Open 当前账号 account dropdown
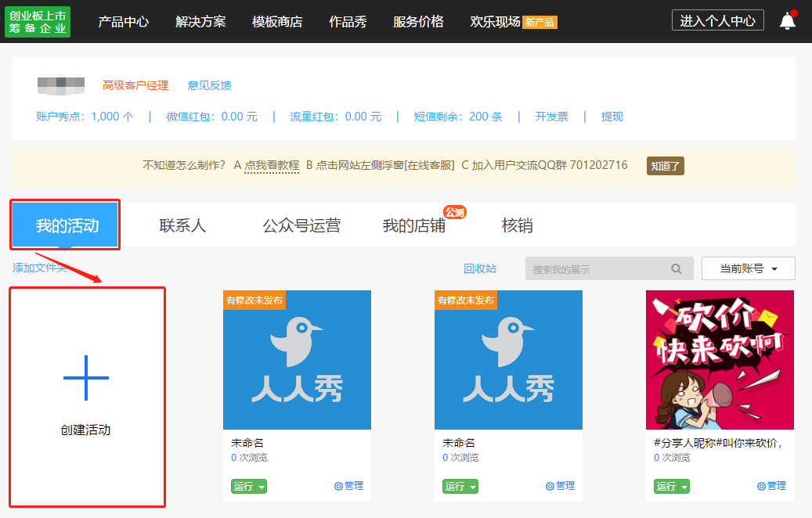 [749, 268]
